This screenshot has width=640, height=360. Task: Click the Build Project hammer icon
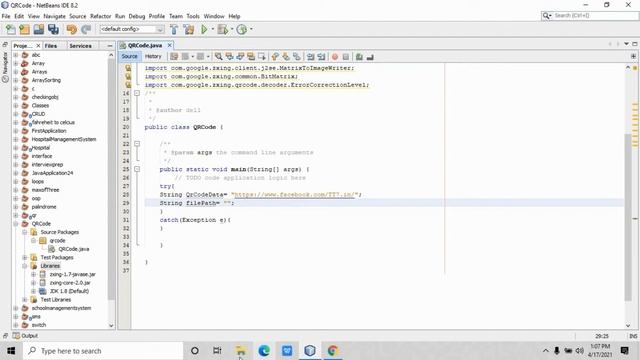click(x=174, y=29)
